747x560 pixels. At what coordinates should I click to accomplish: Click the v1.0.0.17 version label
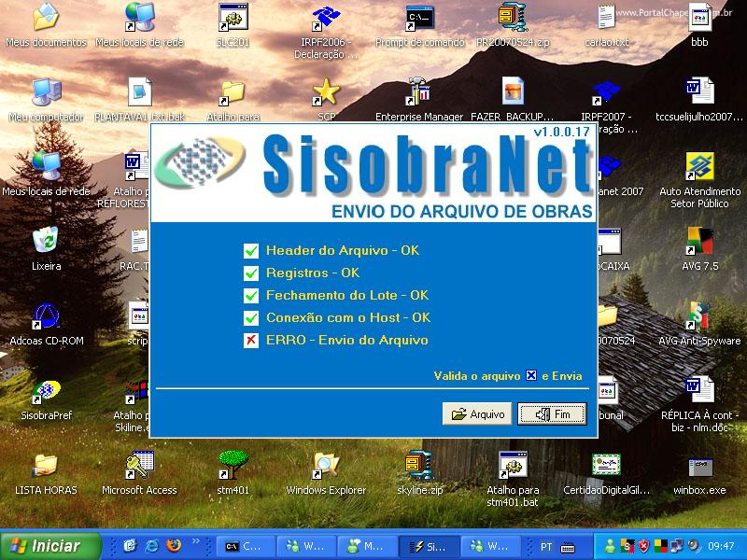[x=562, y=132]
